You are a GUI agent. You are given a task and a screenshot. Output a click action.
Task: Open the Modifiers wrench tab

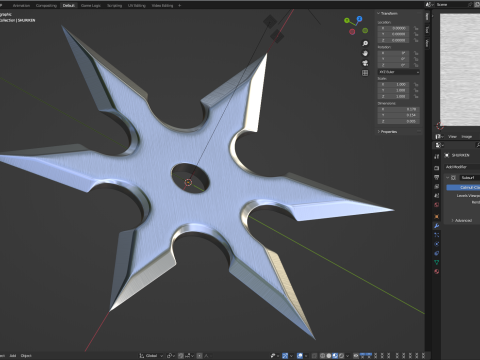point(437,226)
